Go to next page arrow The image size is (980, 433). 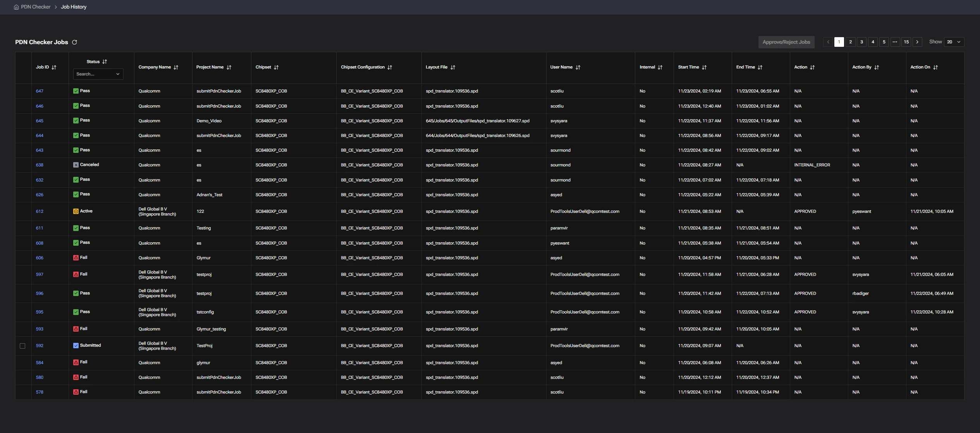coord(917,42)
